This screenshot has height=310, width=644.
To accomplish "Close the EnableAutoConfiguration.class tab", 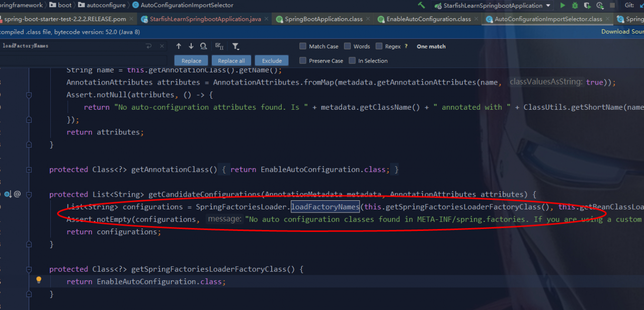I will click(x=476, y=19).
